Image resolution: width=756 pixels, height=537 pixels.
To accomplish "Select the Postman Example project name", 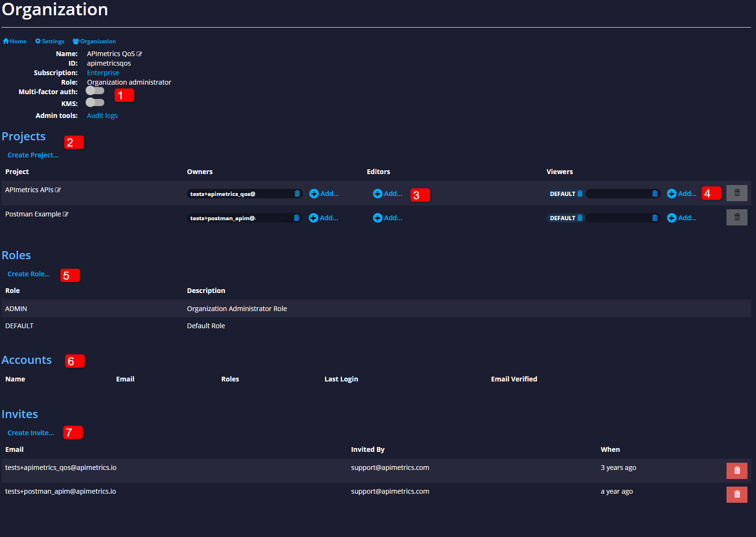I will click(33, 214).
